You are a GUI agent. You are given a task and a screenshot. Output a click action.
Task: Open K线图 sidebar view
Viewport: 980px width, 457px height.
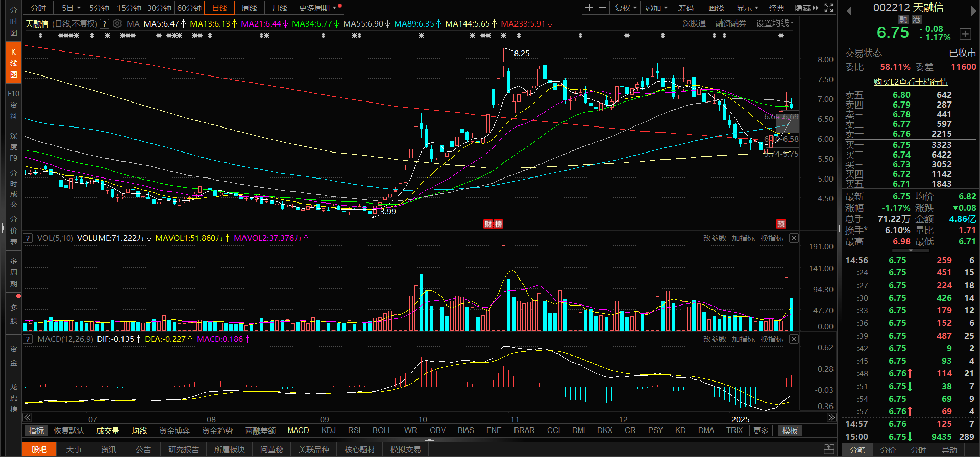click(x=13, y=63)
